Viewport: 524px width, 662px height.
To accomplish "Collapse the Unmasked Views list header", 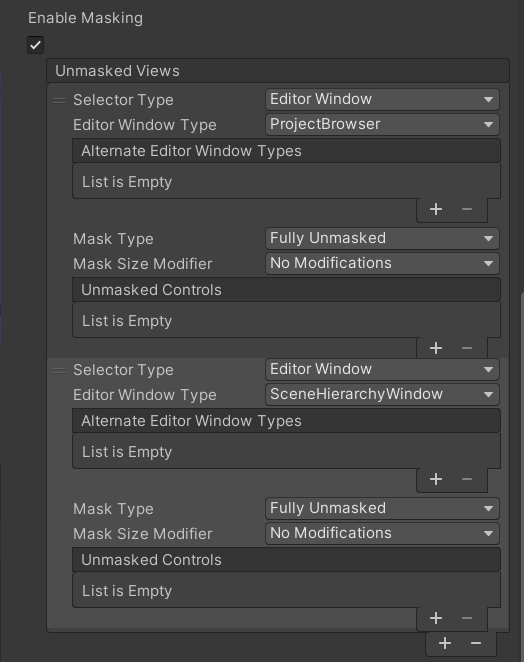I will coord(278,71).
